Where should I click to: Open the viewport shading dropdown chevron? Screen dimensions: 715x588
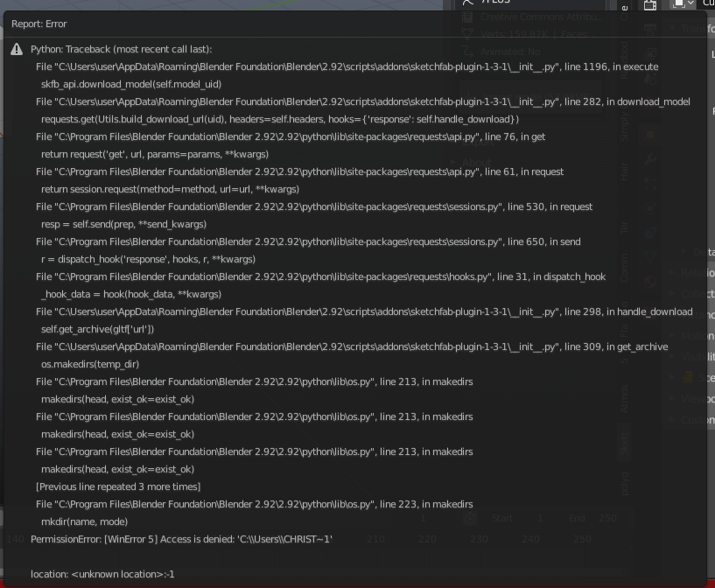point(690,5)
